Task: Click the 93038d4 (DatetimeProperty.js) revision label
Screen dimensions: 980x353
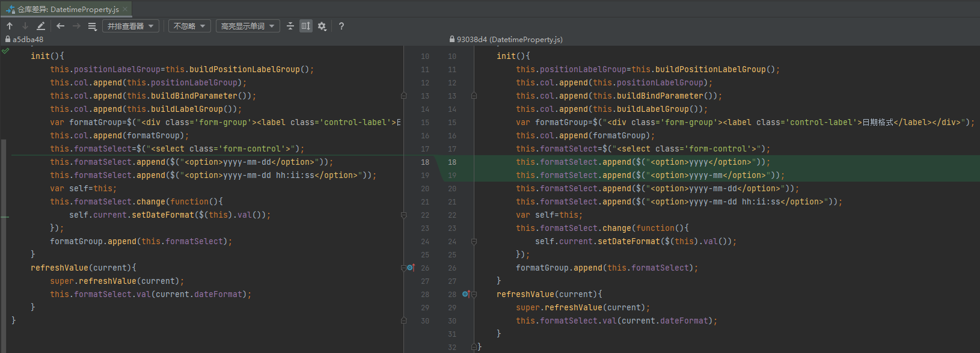Action: [509, 39]
